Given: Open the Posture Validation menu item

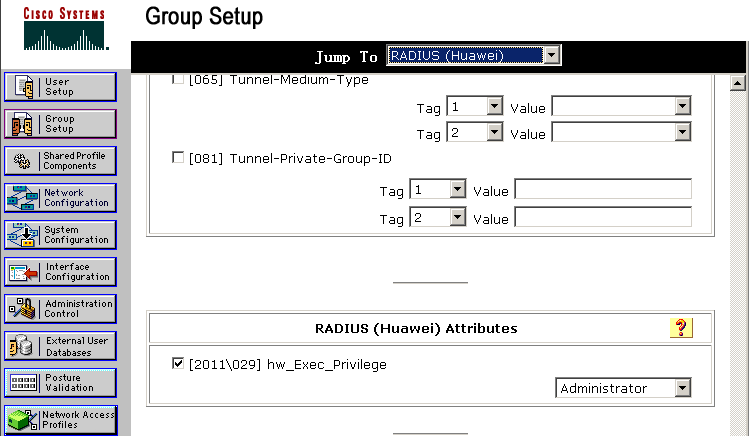Looking at the screenshot, I should [x=60, y=383].
